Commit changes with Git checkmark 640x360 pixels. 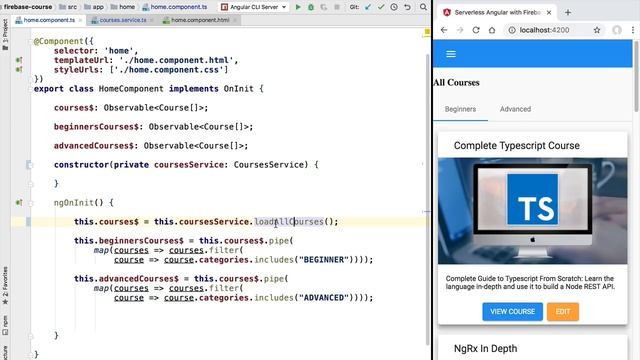coord(381,7)
